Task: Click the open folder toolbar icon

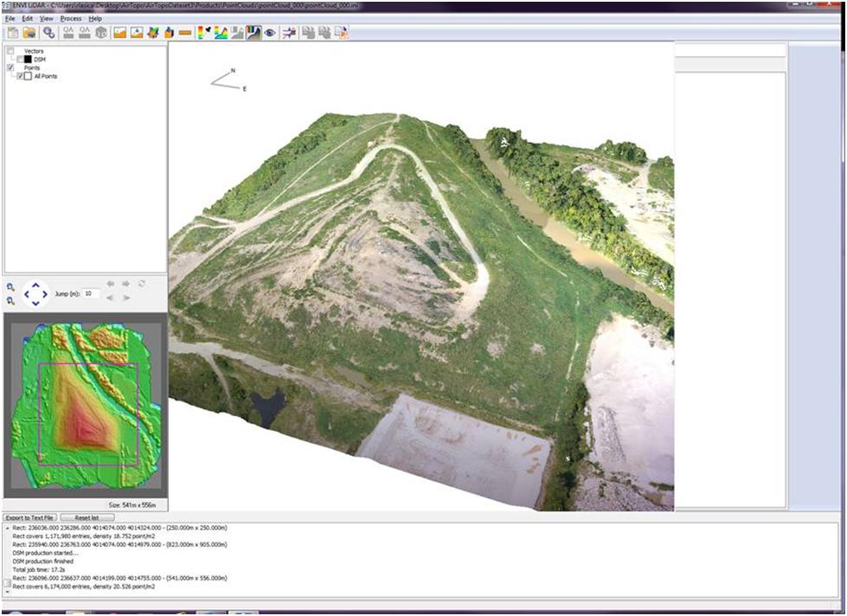Action: [x=29, y=33]
